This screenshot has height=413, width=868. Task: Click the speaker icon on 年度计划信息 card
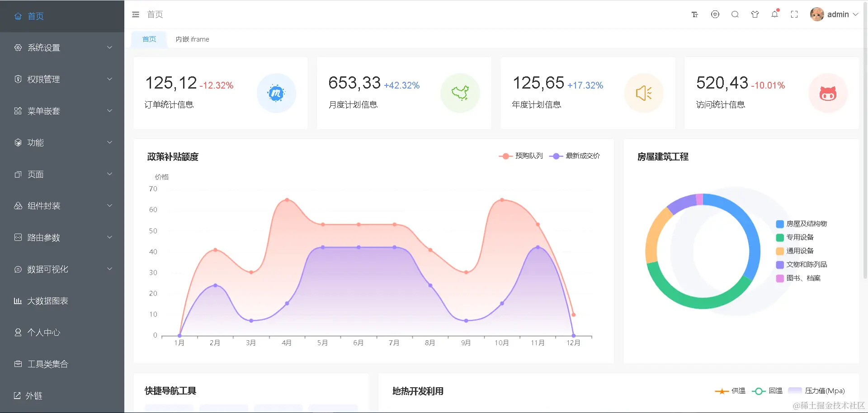click(644, 93)
